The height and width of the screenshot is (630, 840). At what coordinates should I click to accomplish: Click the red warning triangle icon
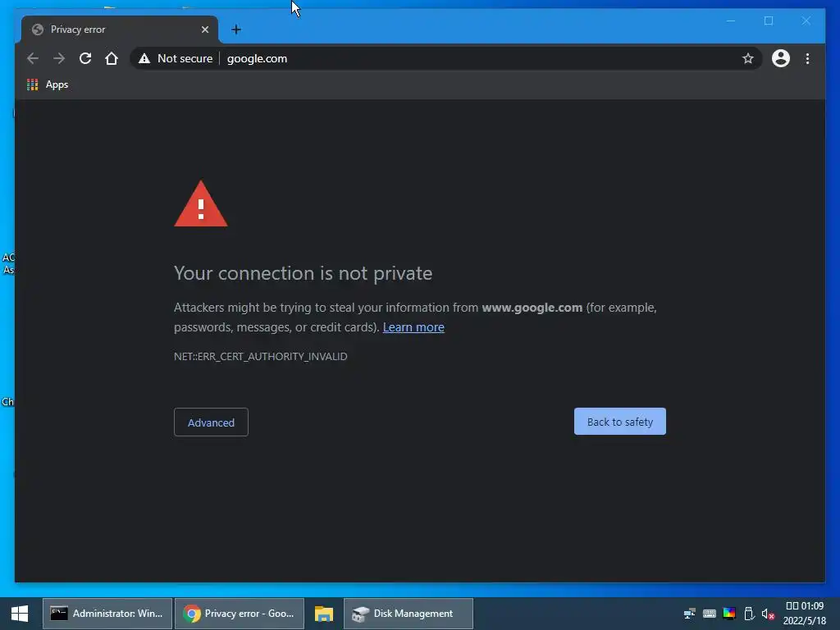(x=201, y=204)
